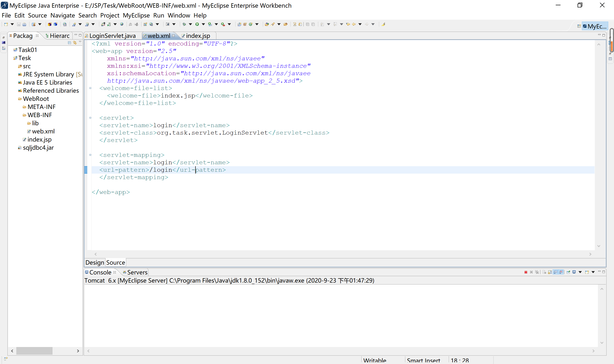
Task: Open the MyEclipse menu
Action: [x=136, y=15]
